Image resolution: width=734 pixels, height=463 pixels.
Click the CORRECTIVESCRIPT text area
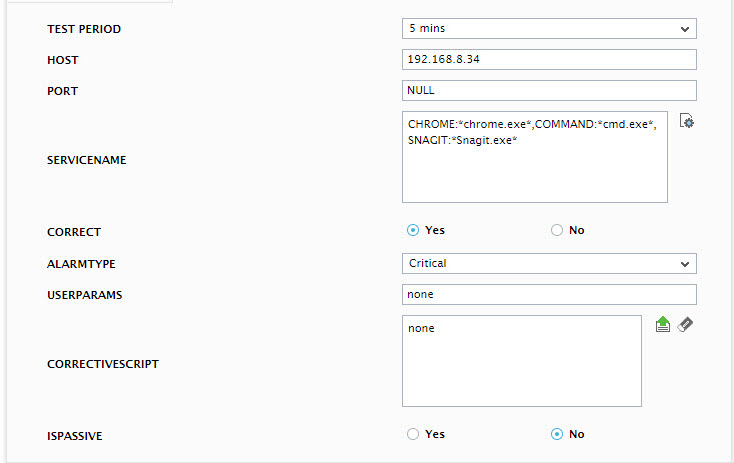(x=521, y=361)
